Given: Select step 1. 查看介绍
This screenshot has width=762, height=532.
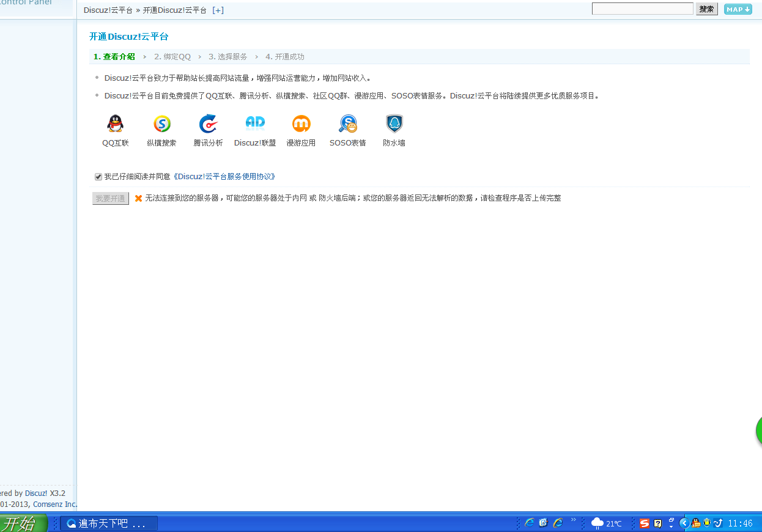Looking at the screenshot, I should (114, 57).
